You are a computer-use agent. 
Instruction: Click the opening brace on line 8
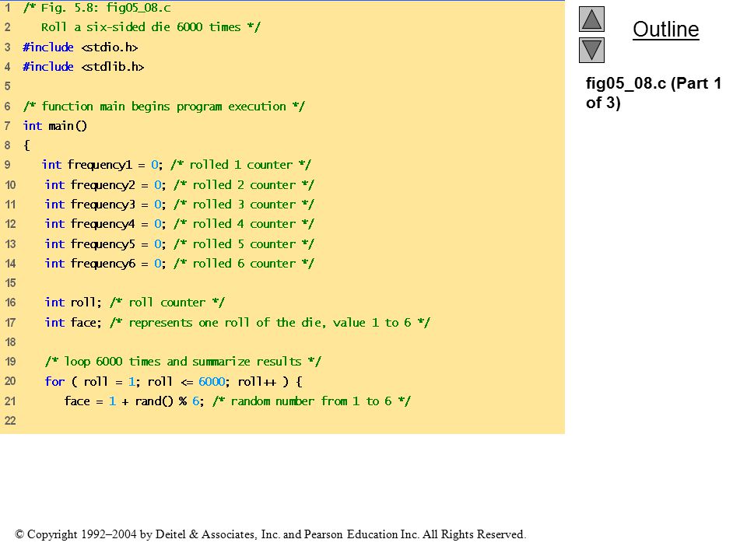(x=26, y=145)
